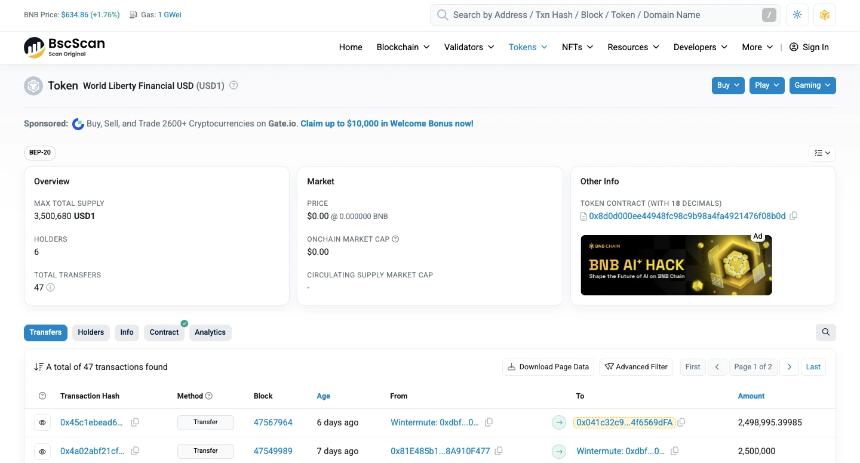The image size is (860, 463).
Task: Switch to the Info tab
Action: (x=127, y=332)
